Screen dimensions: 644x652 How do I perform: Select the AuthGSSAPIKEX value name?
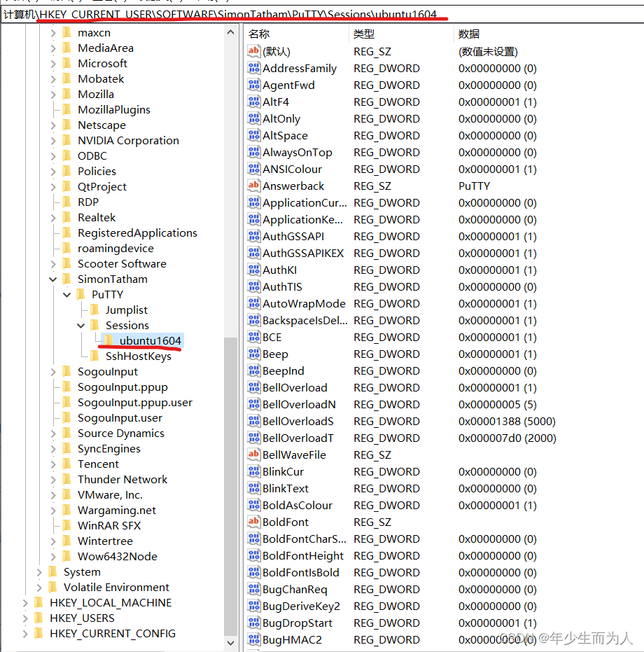(303, 254)
